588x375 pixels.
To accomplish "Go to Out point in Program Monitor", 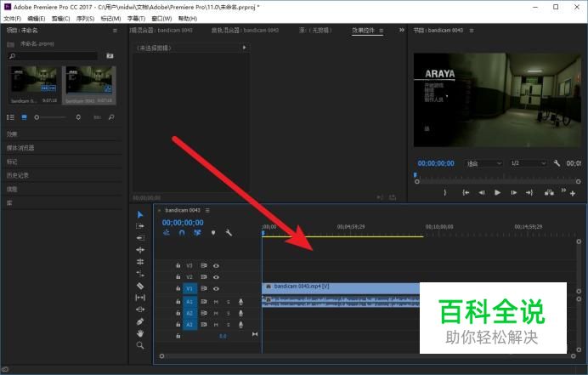I will coord(529,192).
